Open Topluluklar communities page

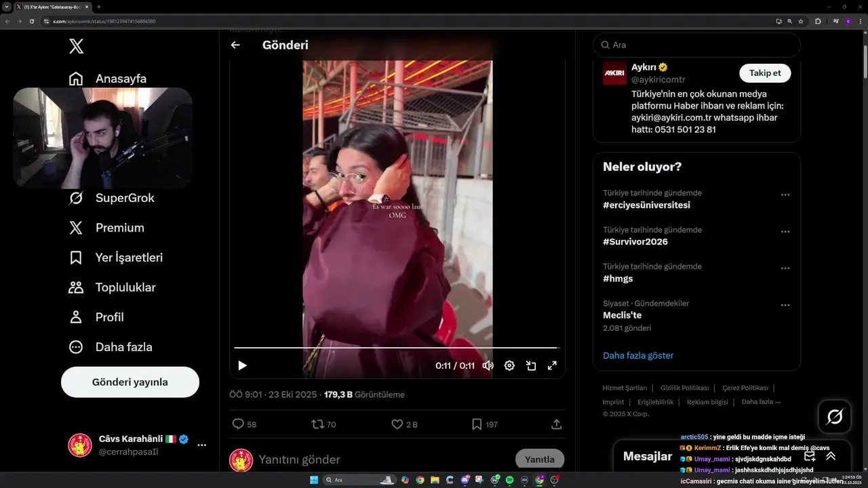[x=112, y=287]
